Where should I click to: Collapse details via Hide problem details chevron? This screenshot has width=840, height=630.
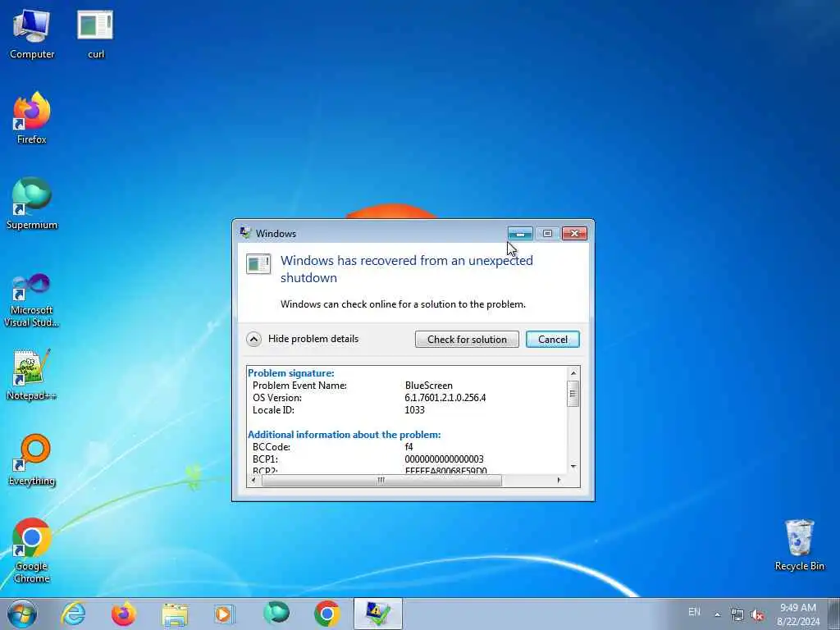[254, 339]
